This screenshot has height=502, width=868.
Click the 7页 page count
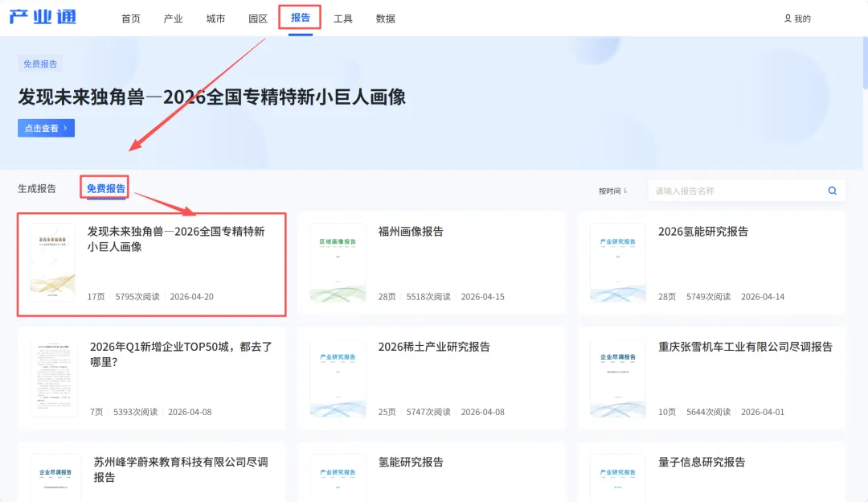click(96, 412)
